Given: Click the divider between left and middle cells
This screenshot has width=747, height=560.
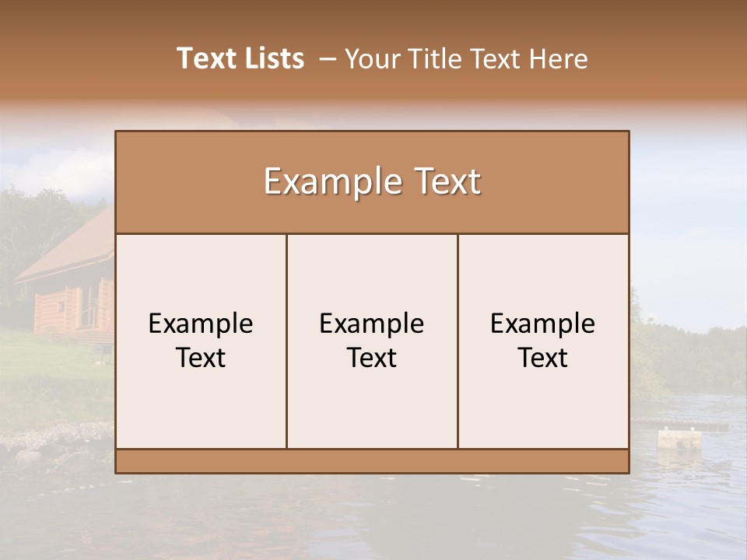Looking at the screenshot, I should pyautogui.click(x=287, y=341).
